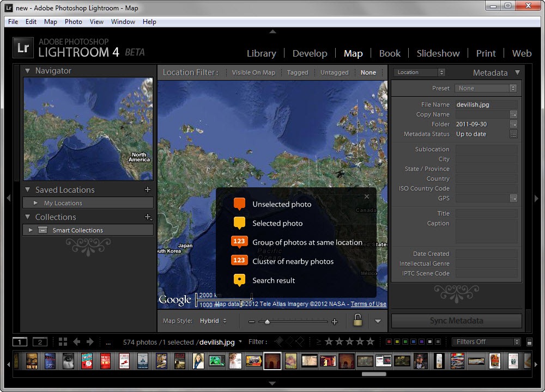
Task: Switch to grid view in filmstrip bar
Action: 63,342
